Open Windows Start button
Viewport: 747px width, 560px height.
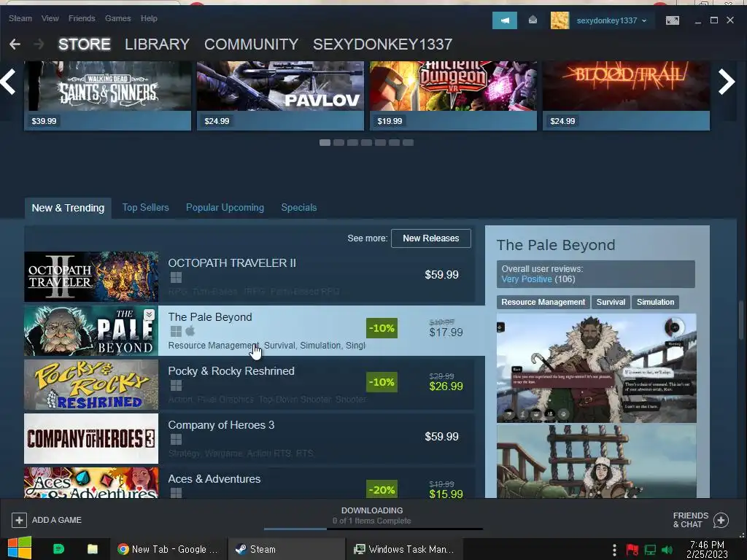coord(20,548)
